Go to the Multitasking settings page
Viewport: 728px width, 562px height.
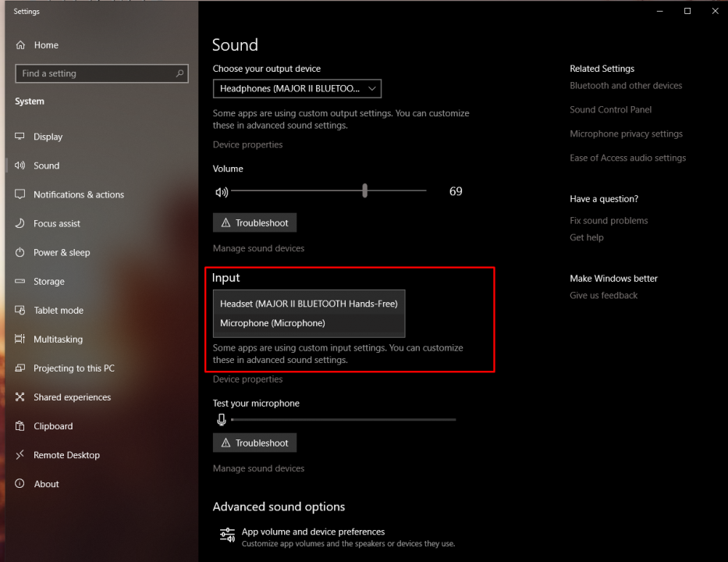(58, 340)
